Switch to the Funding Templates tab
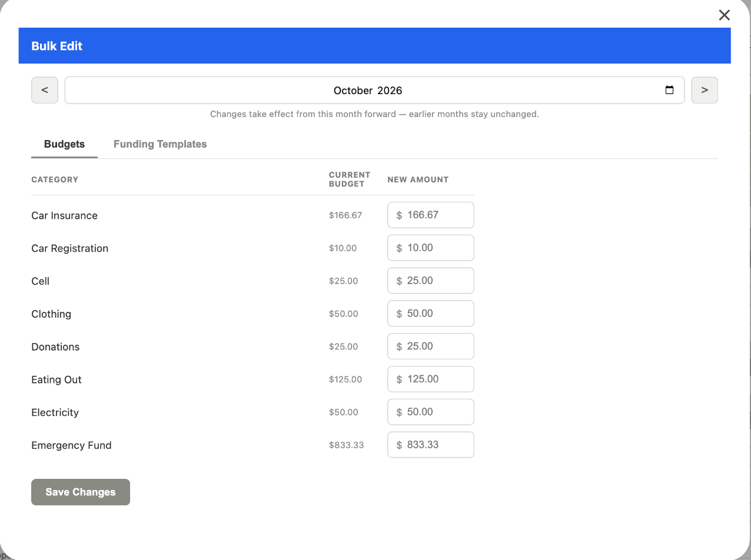Image resolution: width=751 pixels, height=560 pixels. [160, 144]
